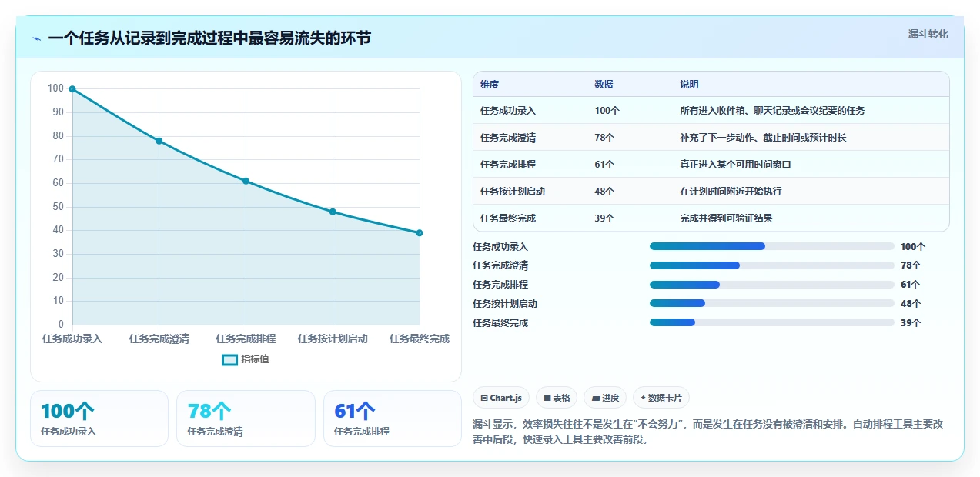Image resolution: width=980 pixels, height=477 pixels.
Task: Click description 补充了下一步动作、截止时间或预计时长
Action: coord(764,138)
